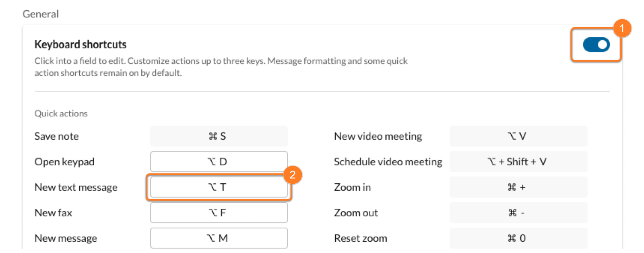Click the Reset zoom shortcut field
Screen dimensions: 644x253
(518, 238)
